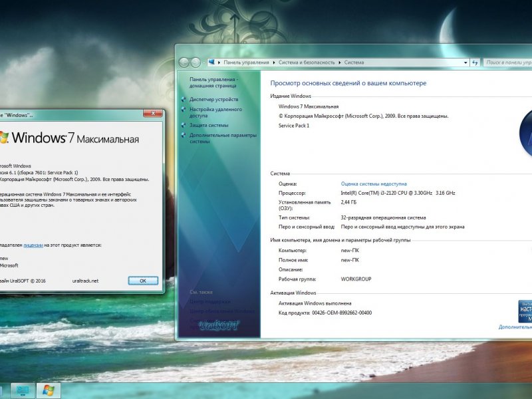Image resolution: width=532 pixels, height=399 pixels.
Task: Open 'Диспетчер устройств' link
Action: click(213, 99)
